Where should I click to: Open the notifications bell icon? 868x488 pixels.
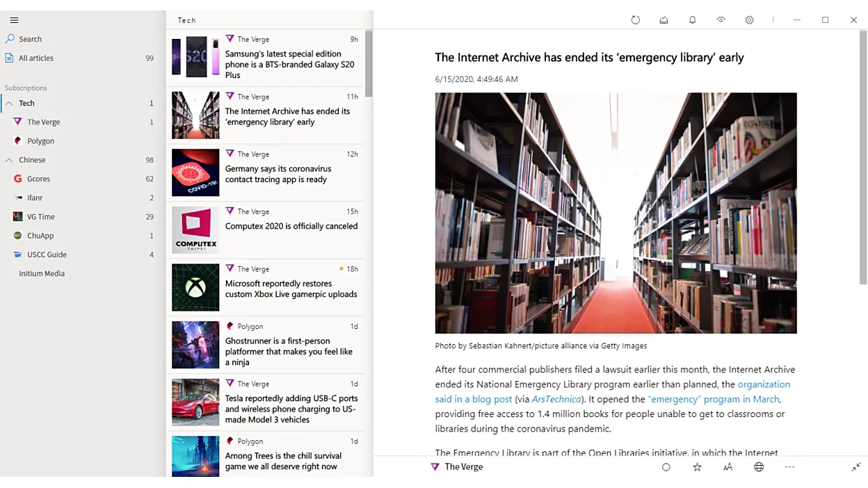pyautogui.click(x=692, y=20)
